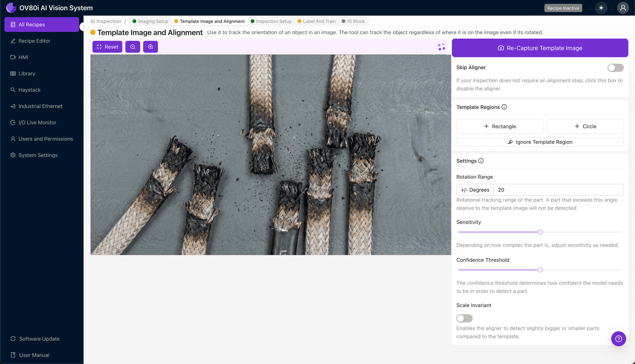Open the purple help question-mark button

point(618,339)
